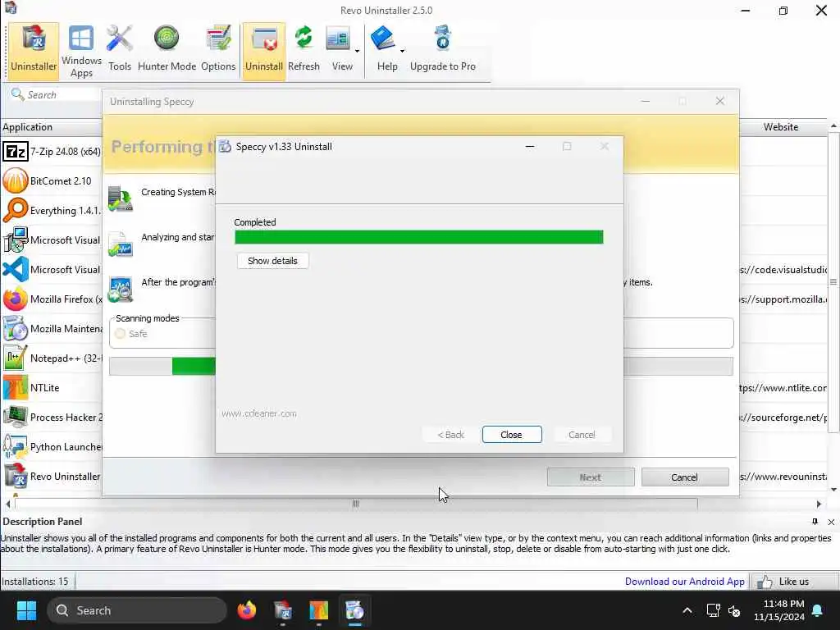Show hidden system tray icons
Viewport: 840px width, 630px height.
pos(687,610)
